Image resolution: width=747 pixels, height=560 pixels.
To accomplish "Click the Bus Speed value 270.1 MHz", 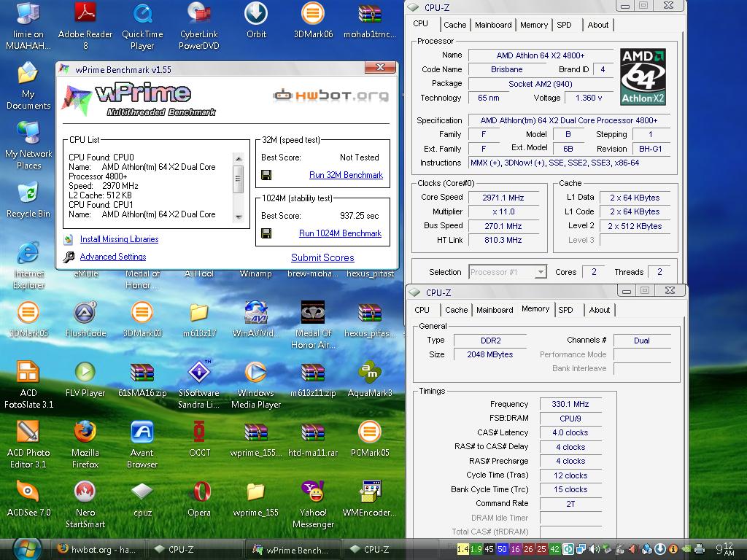I will pyautogui.click(x=503, y=226).
